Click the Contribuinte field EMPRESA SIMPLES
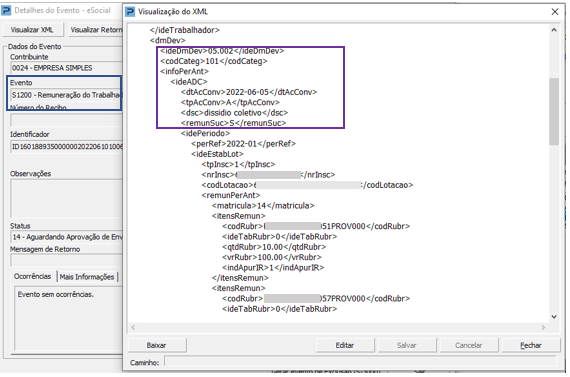Viewport: 570px width, 377px height. pos(66,68)
